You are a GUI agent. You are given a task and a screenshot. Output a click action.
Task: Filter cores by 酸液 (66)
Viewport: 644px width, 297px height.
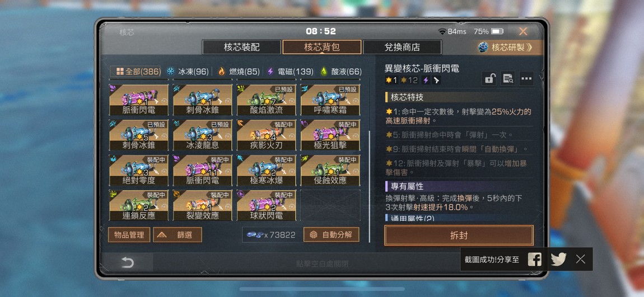[341, 72]
